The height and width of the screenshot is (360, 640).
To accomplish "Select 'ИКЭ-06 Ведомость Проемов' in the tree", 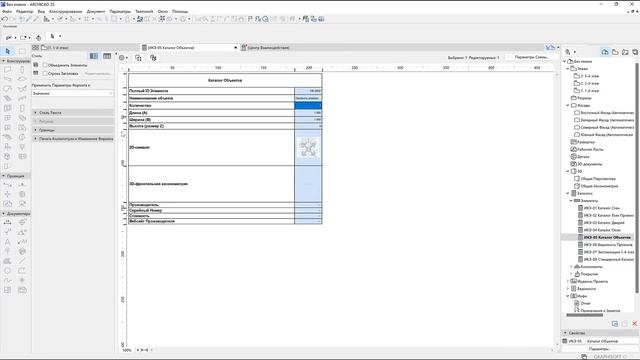I will pyautogui.click(x=609, y=245).
